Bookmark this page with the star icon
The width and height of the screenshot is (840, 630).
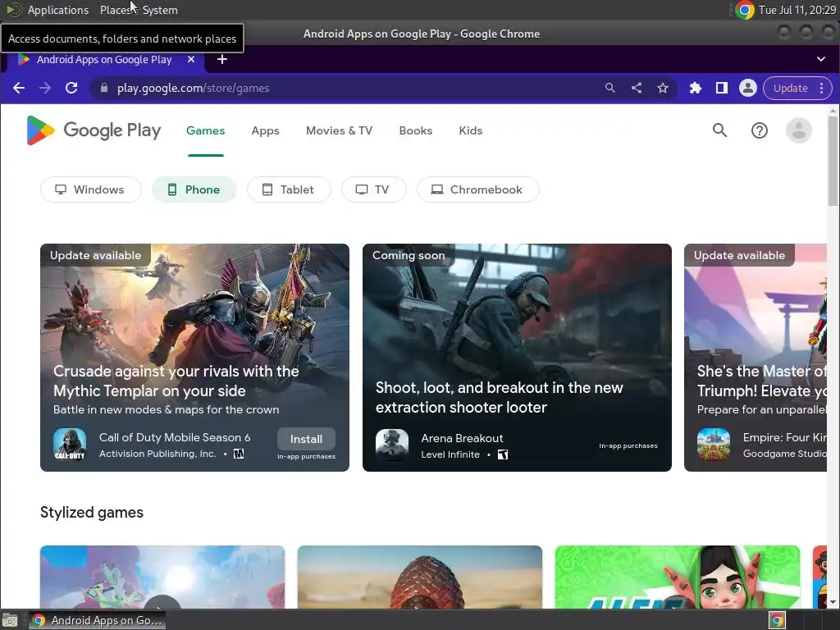point(663,88)
